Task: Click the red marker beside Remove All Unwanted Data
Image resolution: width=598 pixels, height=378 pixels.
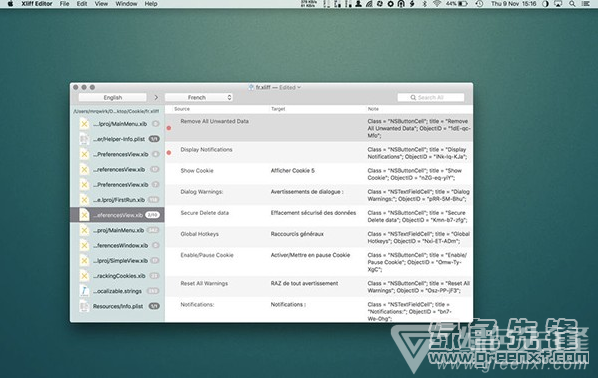Action: 169,128
